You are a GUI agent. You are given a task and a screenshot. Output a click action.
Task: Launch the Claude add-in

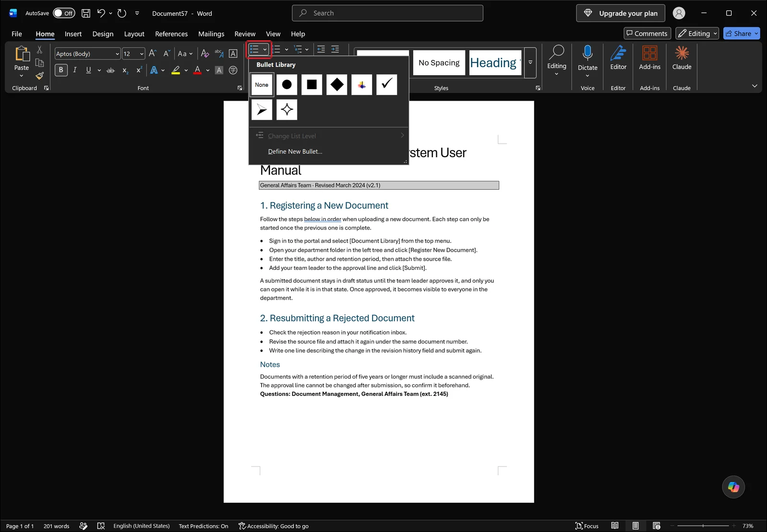(x=682, y=58)
